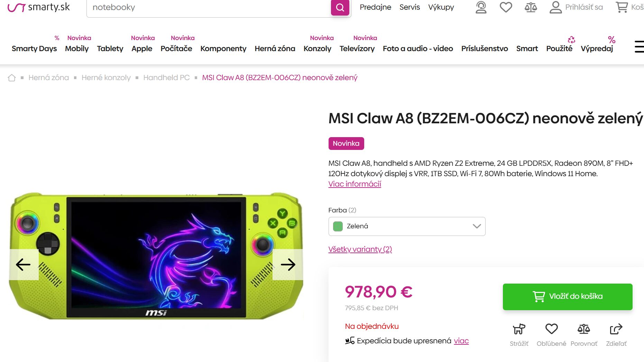
Task: Click the magnifier search button
Action: click(x=340, y=8)
